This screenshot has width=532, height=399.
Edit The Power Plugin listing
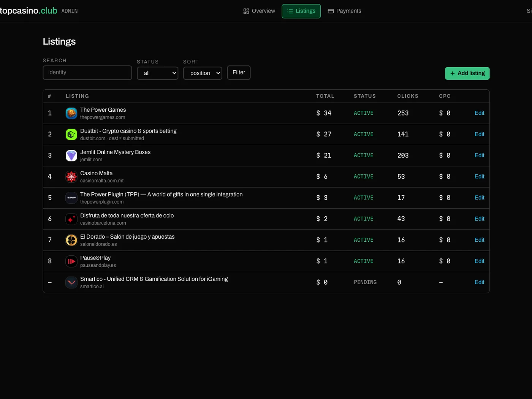pos(480,198)
